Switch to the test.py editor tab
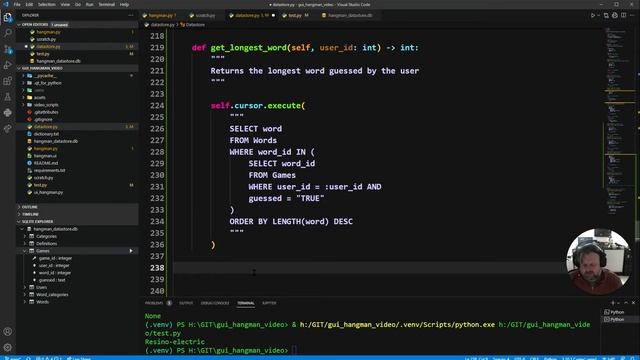The height and width of the screenshot is (360, 640). click(295, 16)
